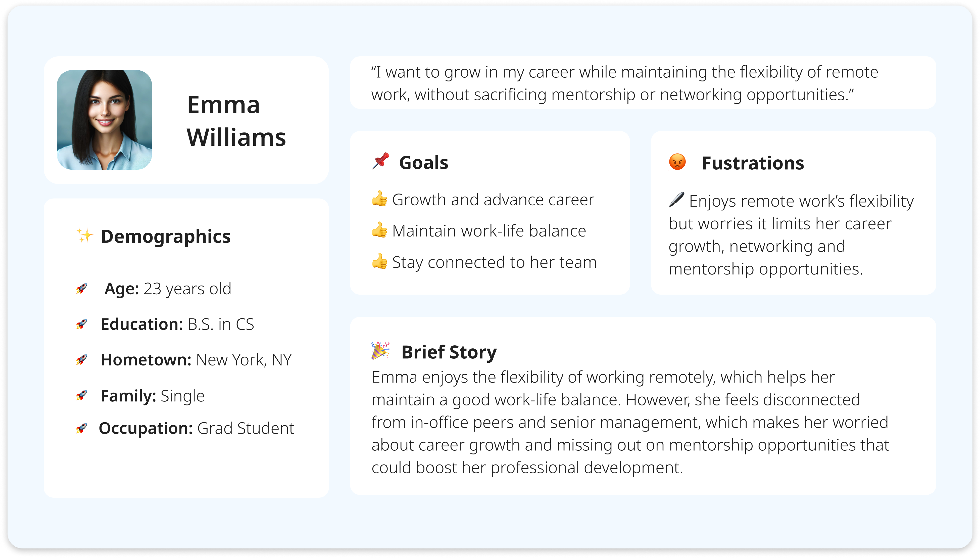
Task: Click the angry face emoji beside Fustrations
Action: coord(677,162)
